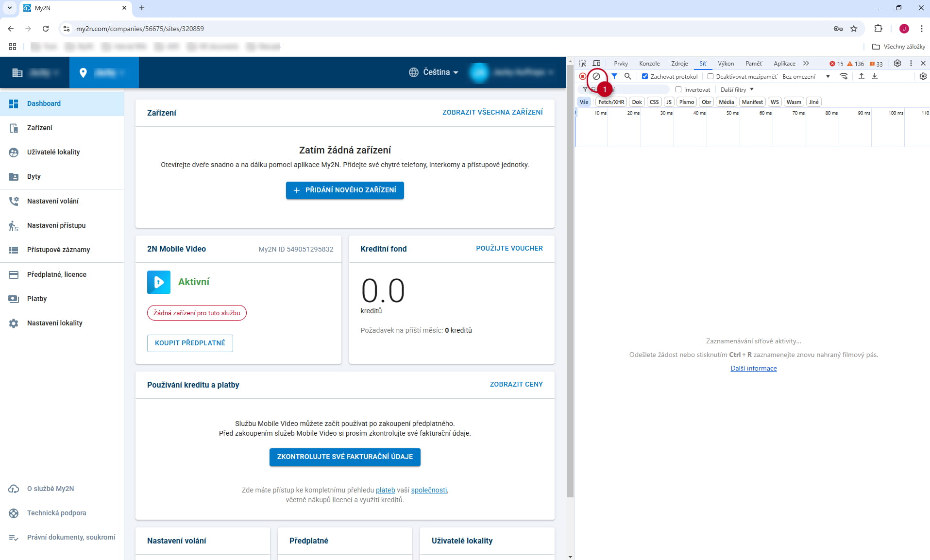The height and width of the screenshot is (560, 930).
Task: Toggle the Zachovat protokol checkbox
Action: point(645,76)
